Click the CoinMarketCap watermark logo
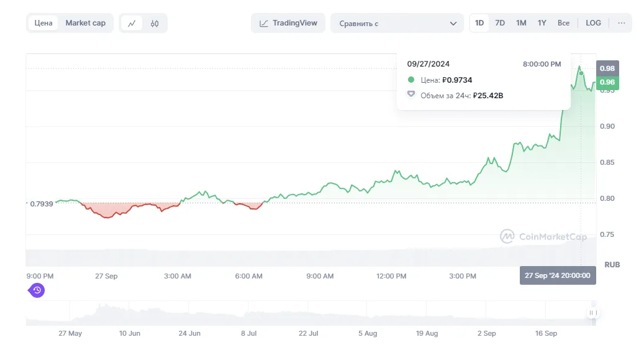This screenshot has height=350, width=644. tap(507, 236)
